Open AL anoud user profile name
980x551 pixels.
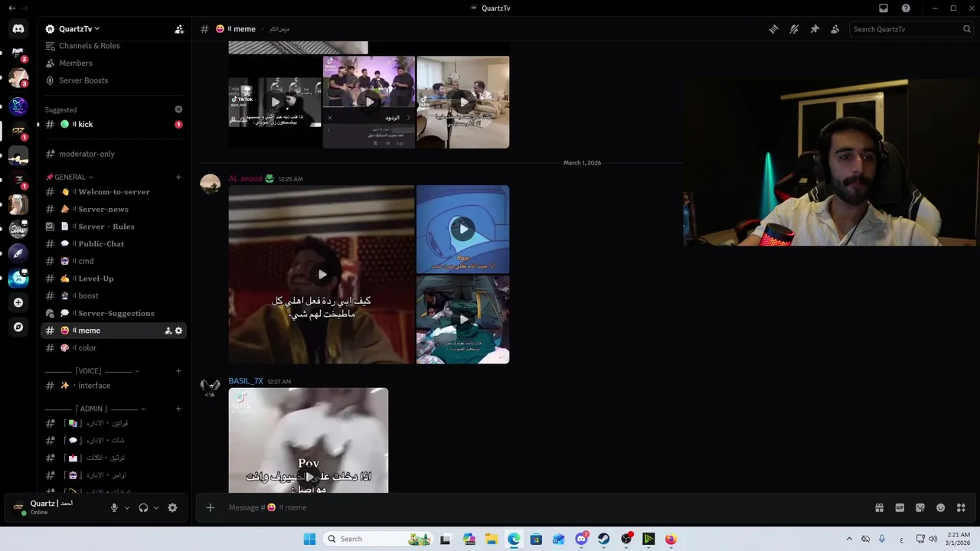[245, 178]
